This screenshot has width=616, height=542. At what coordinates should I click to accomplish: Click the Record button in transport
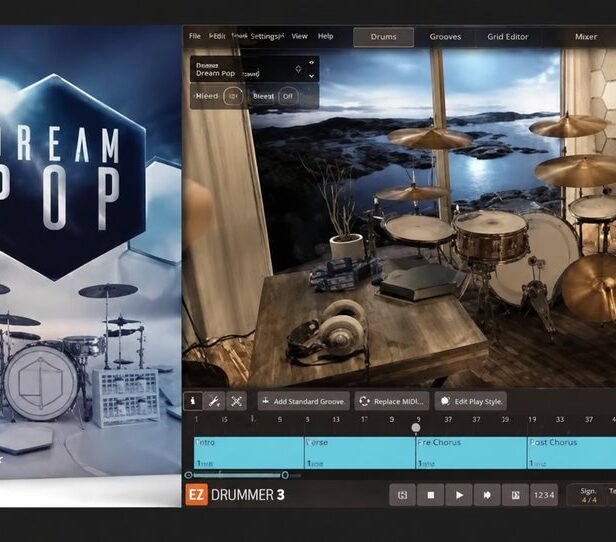(487, 495)
